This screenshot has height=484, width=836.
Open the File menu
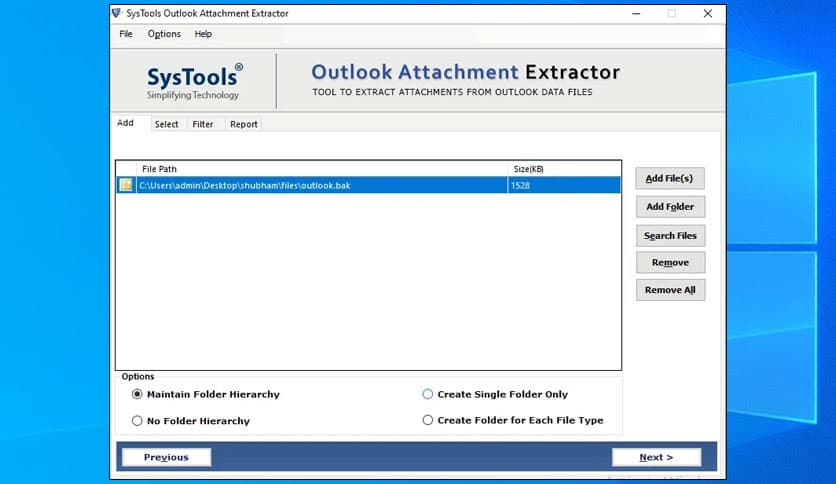click(x=126, y=34)
